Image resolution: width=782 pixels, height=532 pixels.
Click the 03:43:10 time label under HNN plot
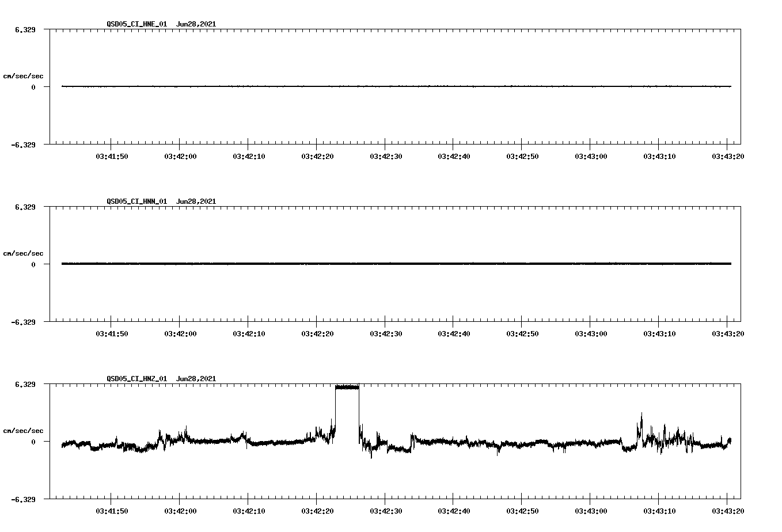click(659, 333)
